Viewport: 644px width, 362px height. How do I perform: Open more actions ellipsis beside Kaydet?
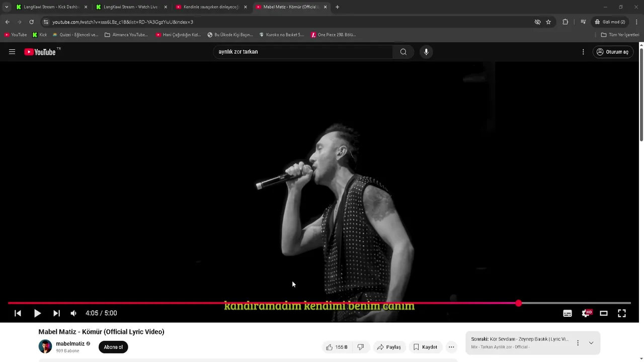pyautogui.click(x=451, y=347)
